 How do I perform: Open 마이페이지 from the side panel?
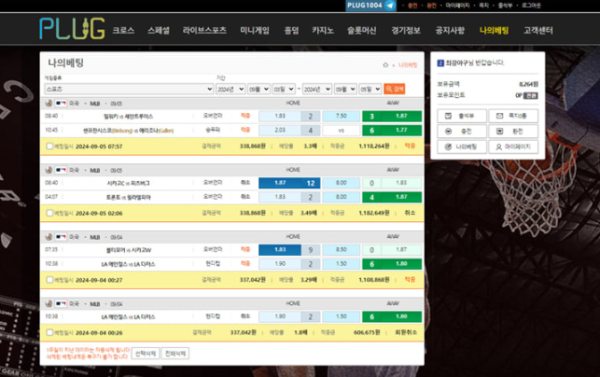click(514, 147)
